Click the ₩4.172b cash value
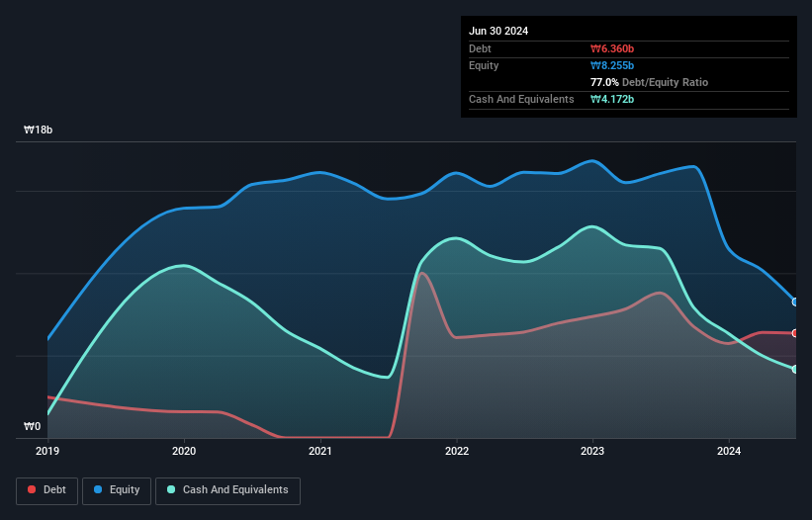Screen dimensions: 812x520 point(612,99)
